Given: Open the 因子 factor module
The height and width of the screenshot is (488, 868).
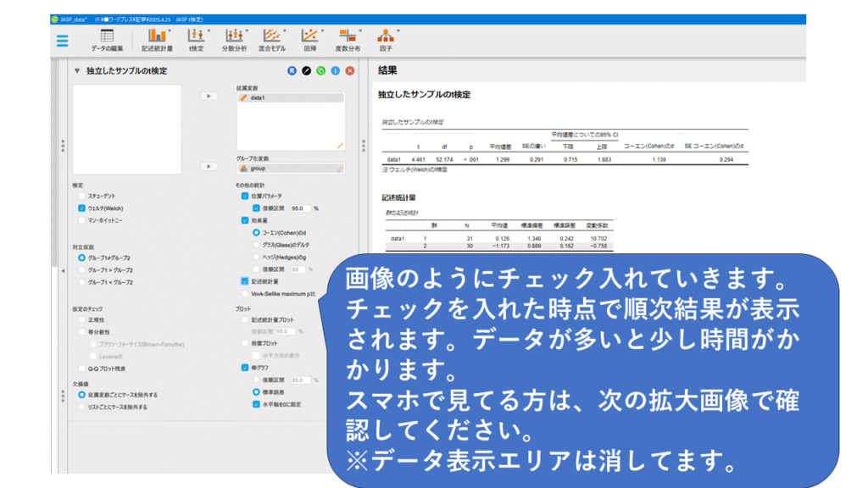Looking at the screenshot, I should tap(386, 41).
